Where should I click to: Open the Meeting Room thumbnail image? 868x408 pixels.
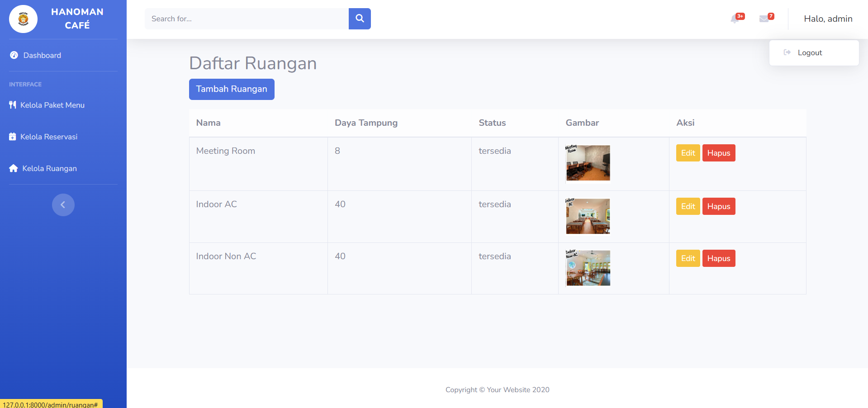tap(588, 163)
